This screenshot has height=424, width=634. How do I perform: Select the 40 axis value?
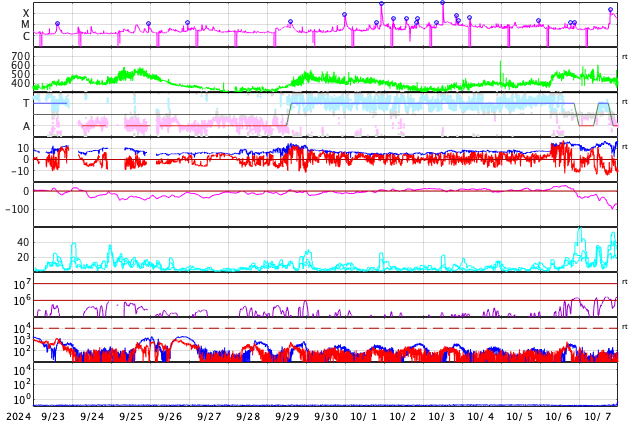[x=23, y=243]
